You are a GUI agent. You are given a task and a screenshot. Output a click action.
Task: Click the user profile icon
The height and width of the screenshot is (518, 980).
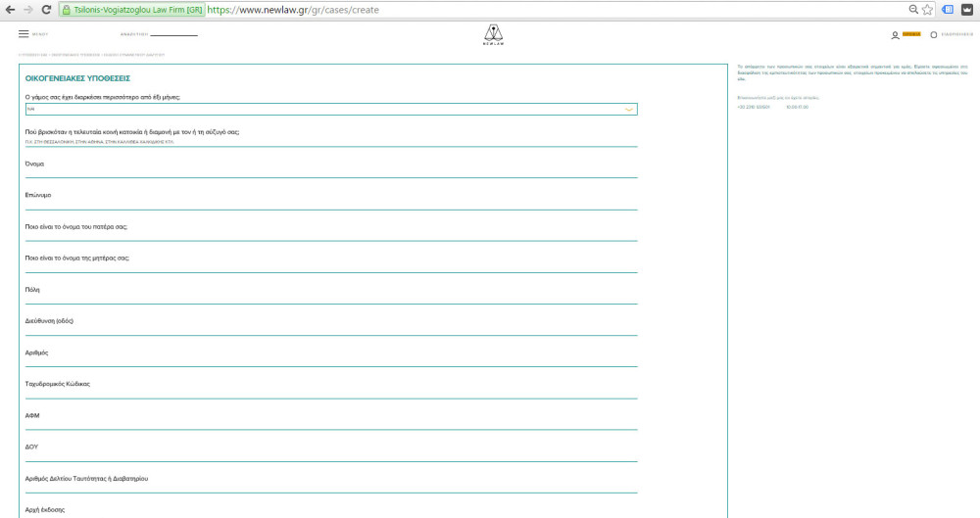895,34
